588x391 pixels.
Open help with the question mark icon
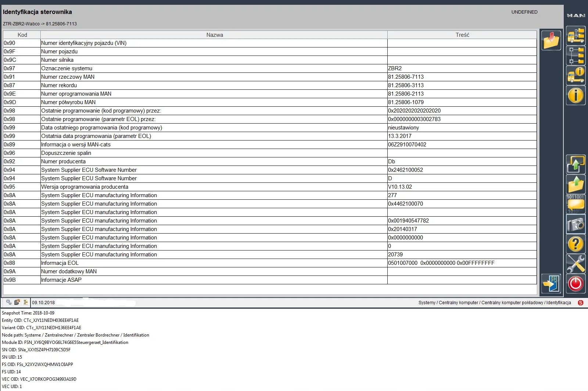[x=576, y=244]
